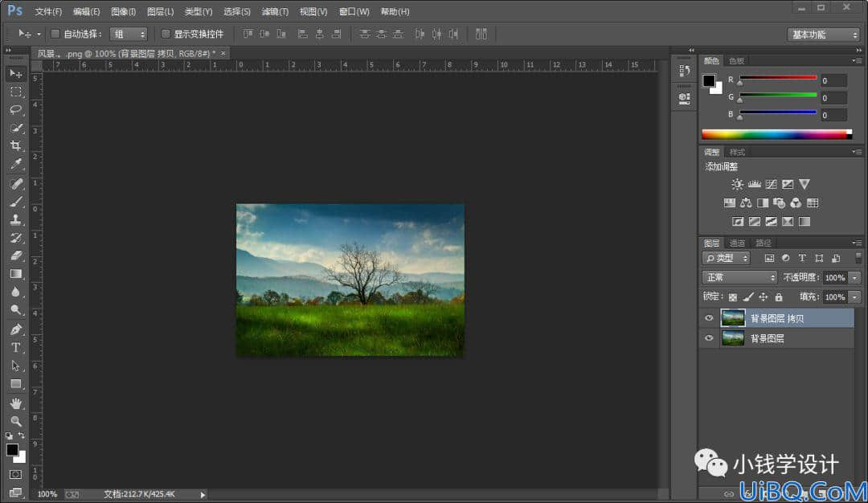Toggle Quick Mask mode
This screenshot has height=503, width=868.
[15, 474]
